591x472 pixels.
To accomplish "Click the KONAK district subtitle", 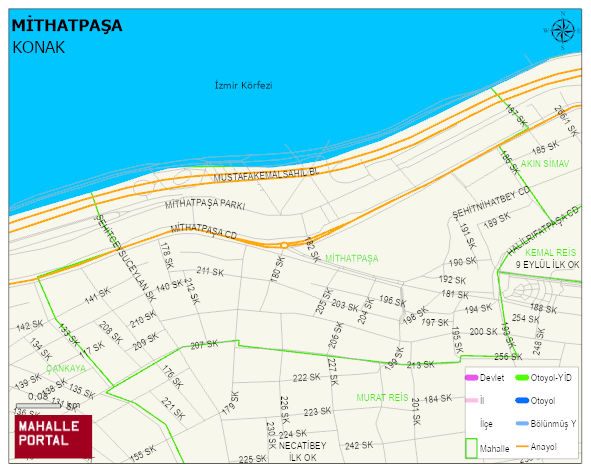I will [x=38, y=48].
